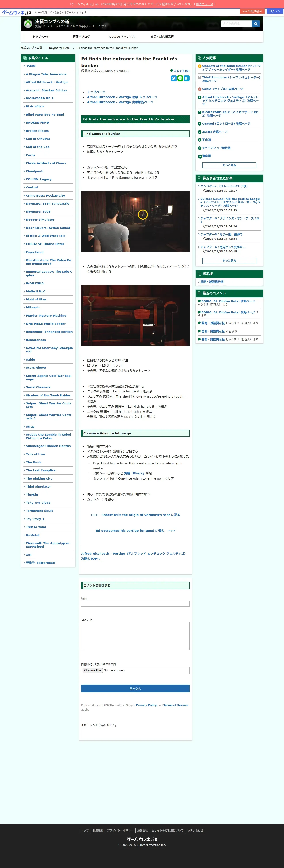Open Sable in the sidebar list
284x868 pixels.
30,359
